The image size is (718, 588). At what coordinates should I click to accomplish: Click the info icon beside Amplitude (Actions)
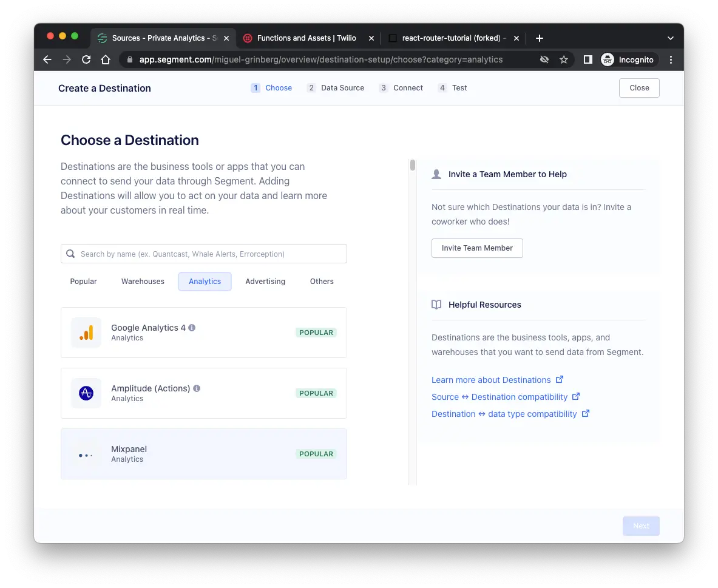tap(196, 388)
